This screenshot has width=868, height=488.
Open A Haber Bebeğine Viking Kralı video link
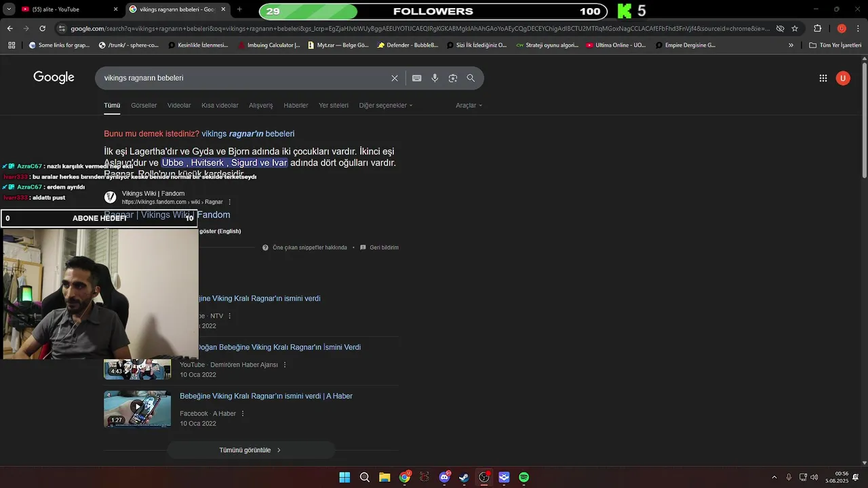tap(266, 396)
